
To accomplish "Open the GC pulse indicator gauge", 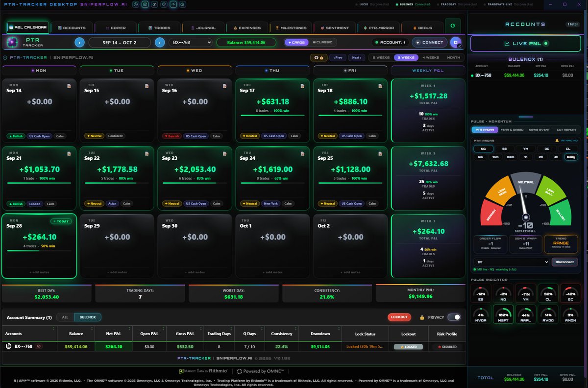I will (571, 293).
